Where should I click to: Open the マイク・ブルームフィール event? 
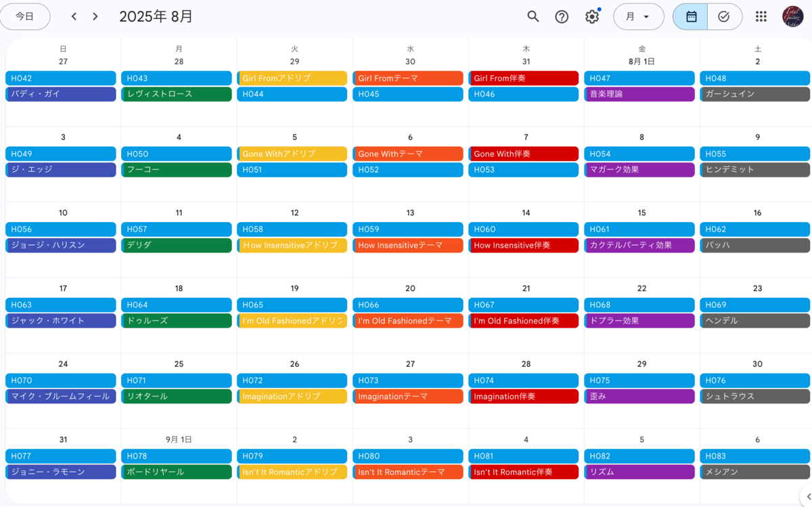point(61,397)
